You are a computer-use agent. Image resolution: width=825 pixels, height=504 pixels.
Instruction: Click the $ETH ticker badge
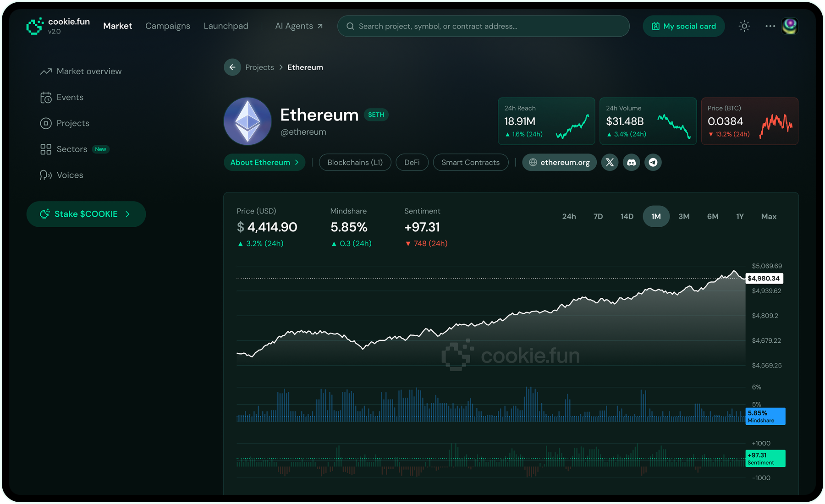pyautogui.click(x=376, y=115)
